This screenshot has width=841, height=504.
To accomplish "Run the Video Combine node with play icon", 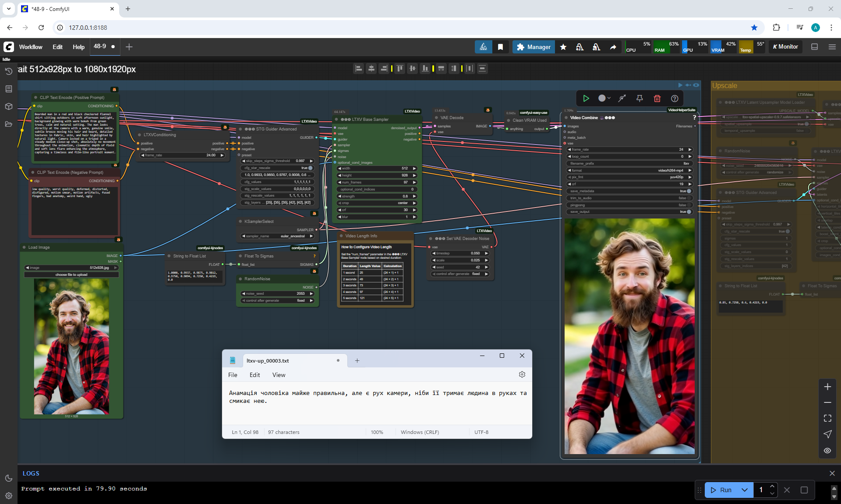I will point(586,99).
